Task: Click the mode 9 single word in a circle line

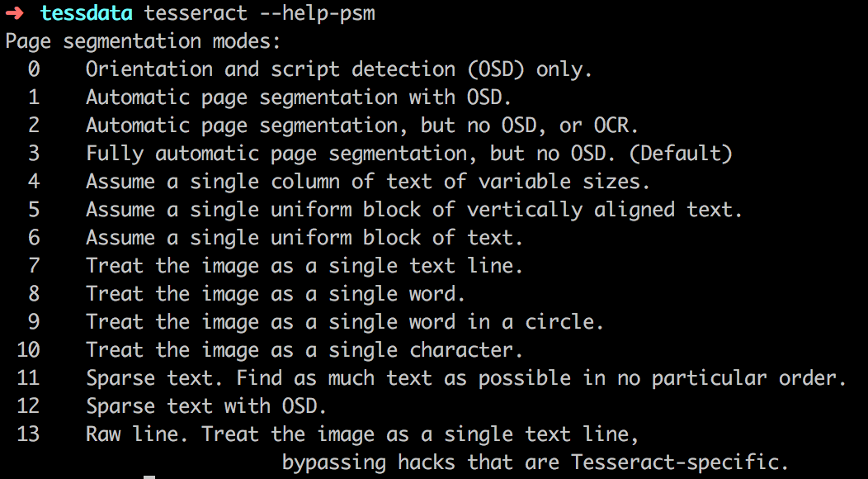Action: (315, 321)
